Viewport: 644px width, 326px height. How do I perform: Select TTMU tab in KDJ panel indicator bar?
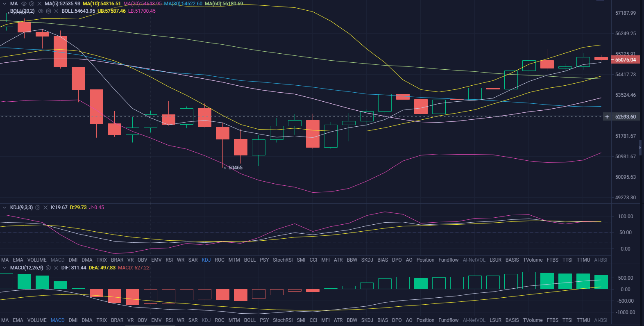point(583,260)
